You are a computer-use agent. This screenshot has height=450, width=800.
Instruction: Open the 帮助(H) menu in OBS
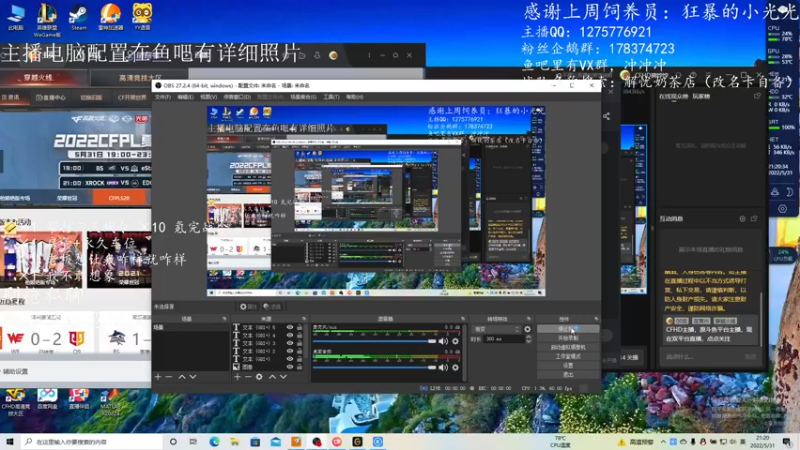click(355, 97)
